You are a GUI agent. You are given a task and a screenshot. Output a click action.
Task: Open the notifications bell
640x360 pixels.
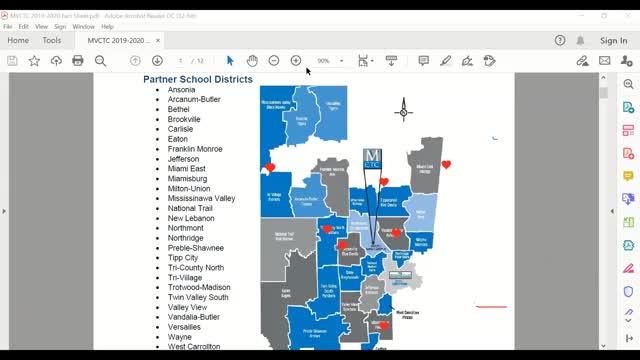pyautogui.click(x=580, y=40)
